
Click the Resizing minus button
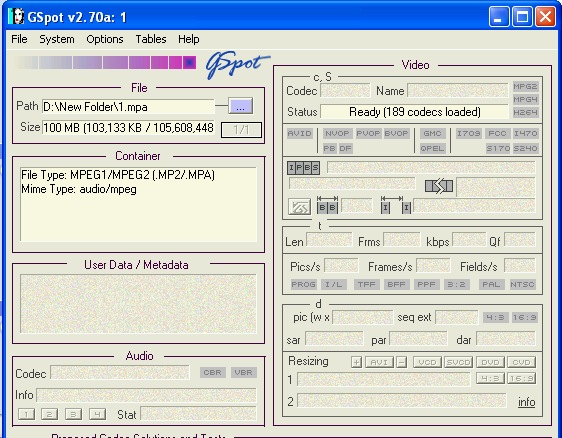[401, 362]
